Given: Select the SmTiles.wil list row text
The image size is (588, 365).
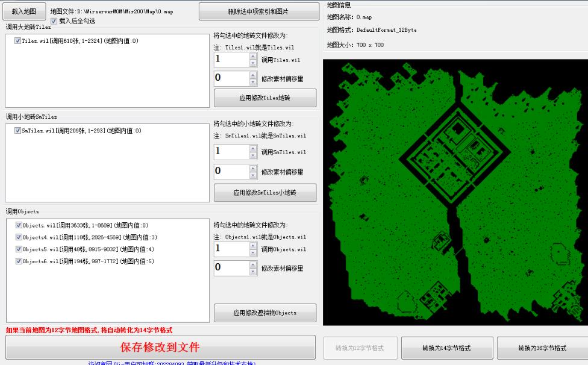Looking at the screenshot, I should [x=81, y=131].
